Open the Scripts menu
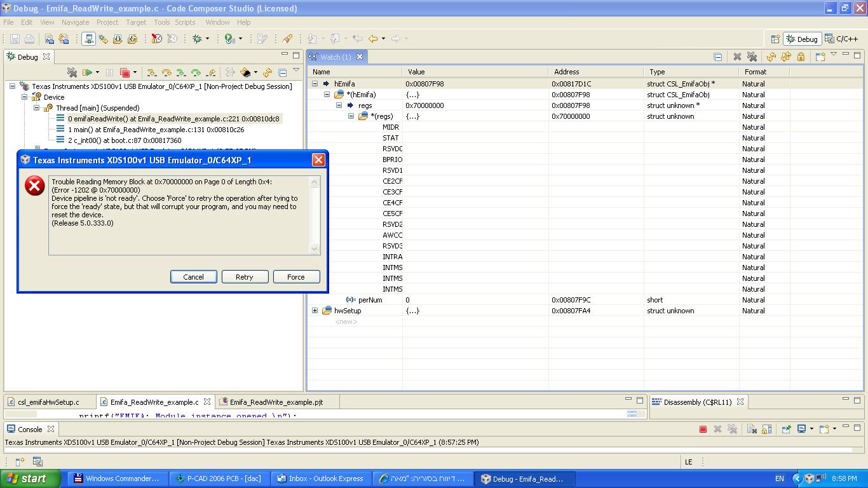This screenshot has width=868, height=488. click(x=185, y=22)
